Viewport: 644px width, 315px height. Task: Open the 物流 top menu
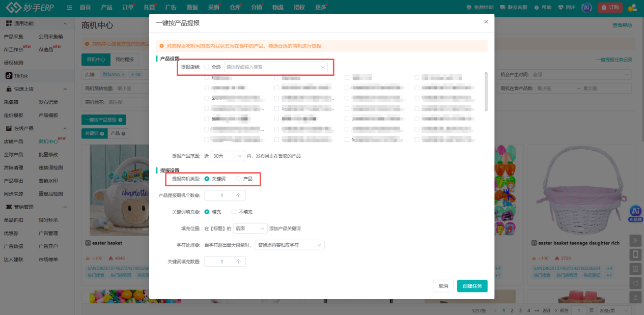(277, 8)
